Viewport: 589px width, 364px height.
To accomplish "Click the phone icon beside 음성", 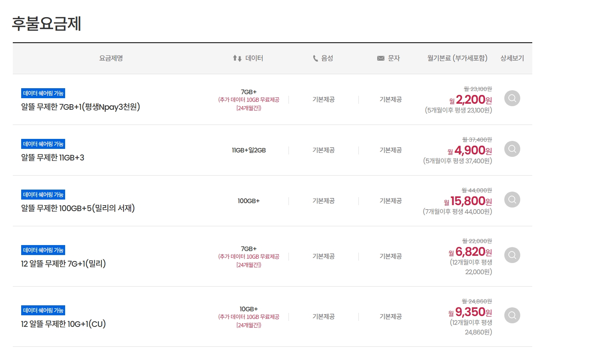I will click(x=315, y=58).
